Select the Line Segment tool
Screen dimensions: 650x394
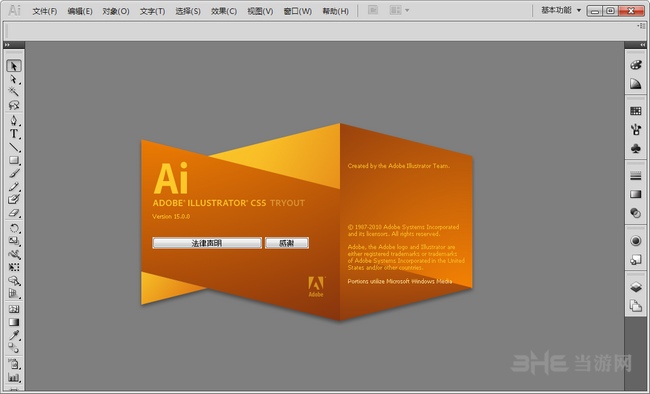[x=14, y=147]
